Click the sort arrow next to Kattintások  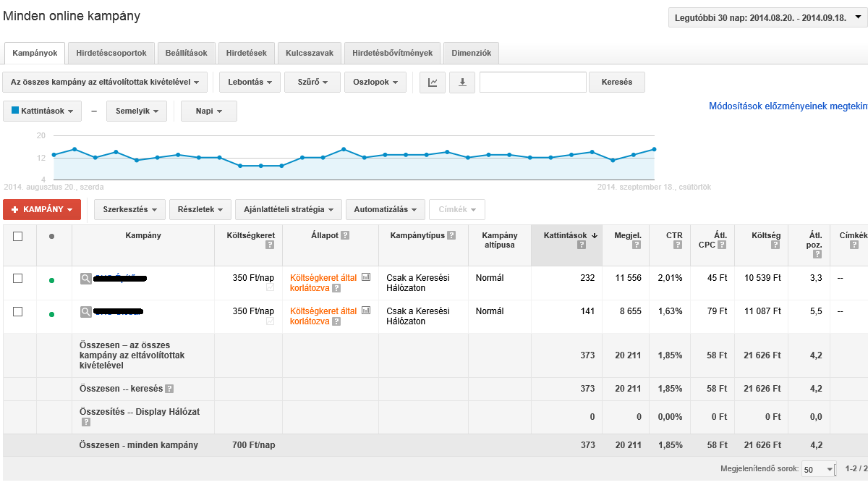(x=594, y=235)
